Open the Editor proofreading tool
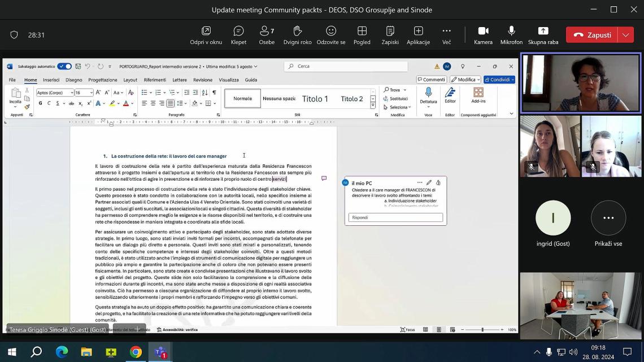 [x=450, y=95]
